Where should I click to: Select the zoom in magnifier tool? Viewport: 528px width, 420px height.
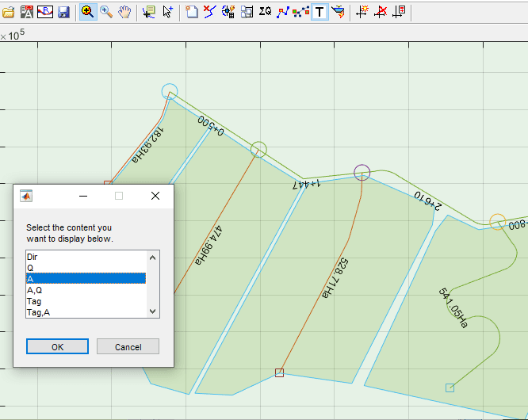88,12
